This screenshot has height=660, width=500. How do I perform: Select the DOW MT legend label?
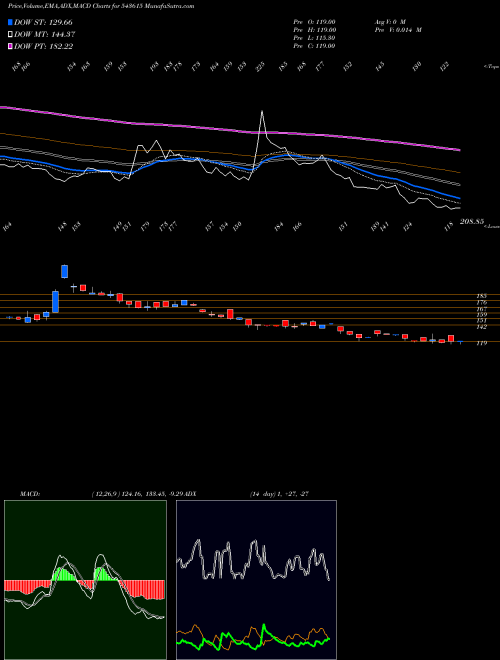pos(45,35)
